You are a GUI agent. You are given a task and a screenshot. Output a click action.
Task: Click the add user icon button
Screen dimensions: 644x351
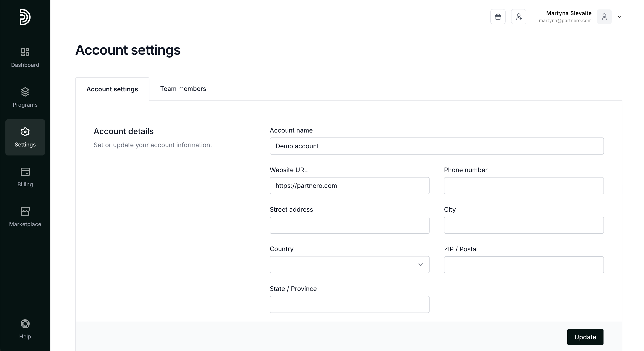518,17
